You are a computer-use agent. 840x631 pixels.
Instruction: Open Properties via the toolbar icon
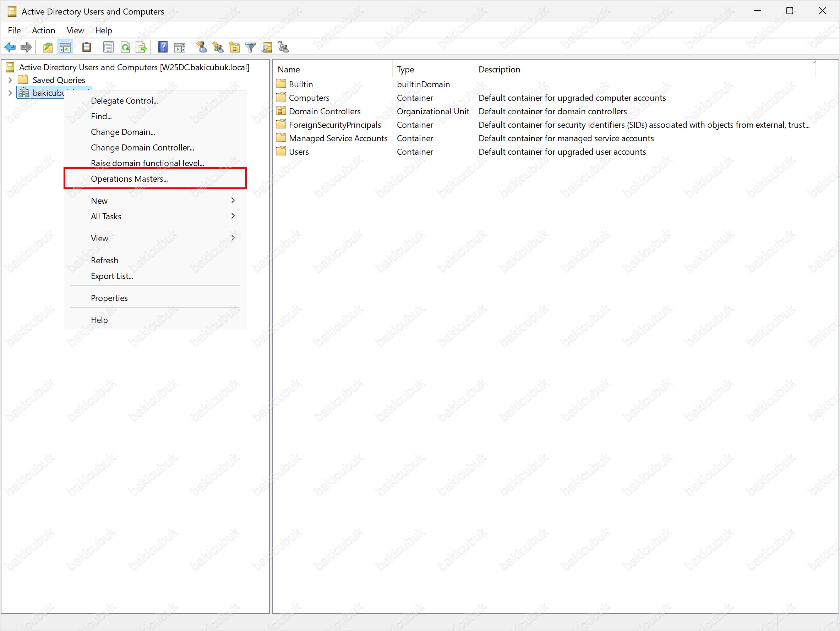(108, 48)
